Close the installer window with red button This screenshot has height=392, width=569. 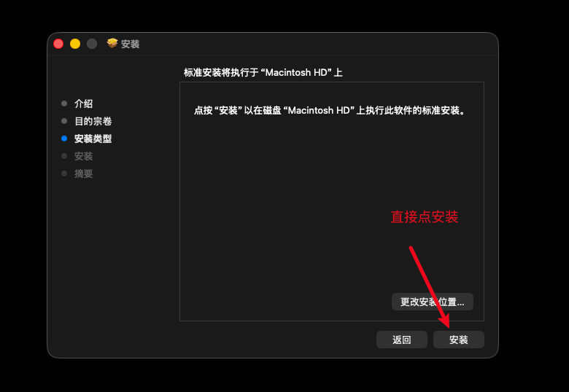point(58,44)
